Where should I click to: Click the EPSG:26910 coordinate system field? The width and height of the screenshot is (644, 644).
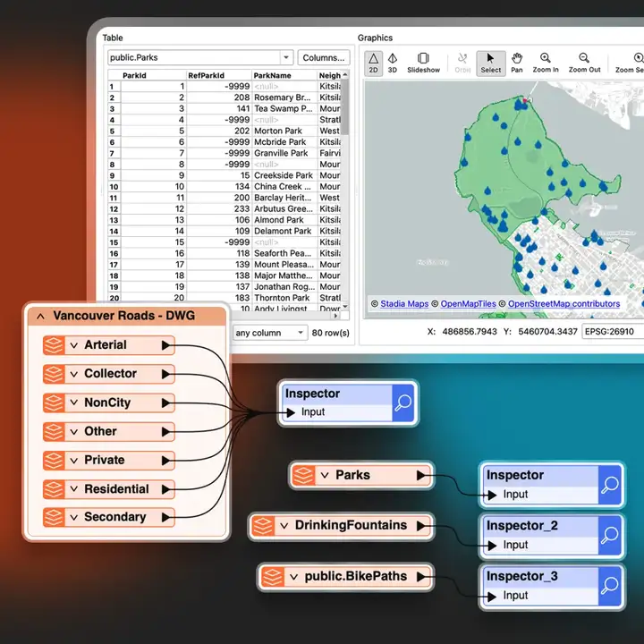pos(613,332)
